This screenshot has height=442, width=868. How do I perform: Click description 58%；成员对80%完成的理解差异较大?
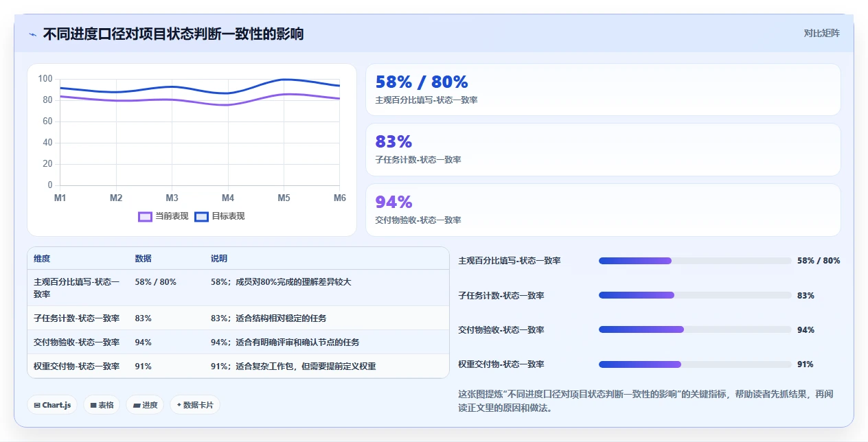281,282
